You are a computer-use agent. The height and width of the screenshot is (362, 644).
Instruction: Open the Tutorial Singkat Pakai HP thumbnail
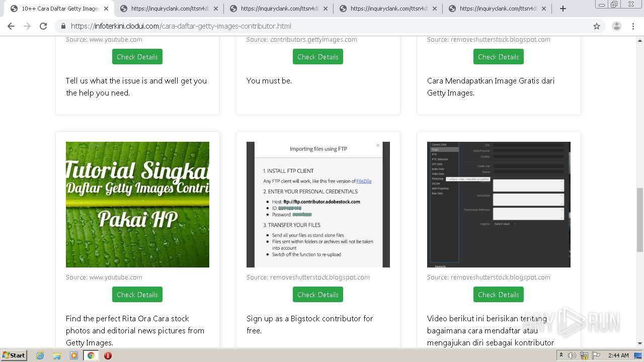tap(137, 205)
